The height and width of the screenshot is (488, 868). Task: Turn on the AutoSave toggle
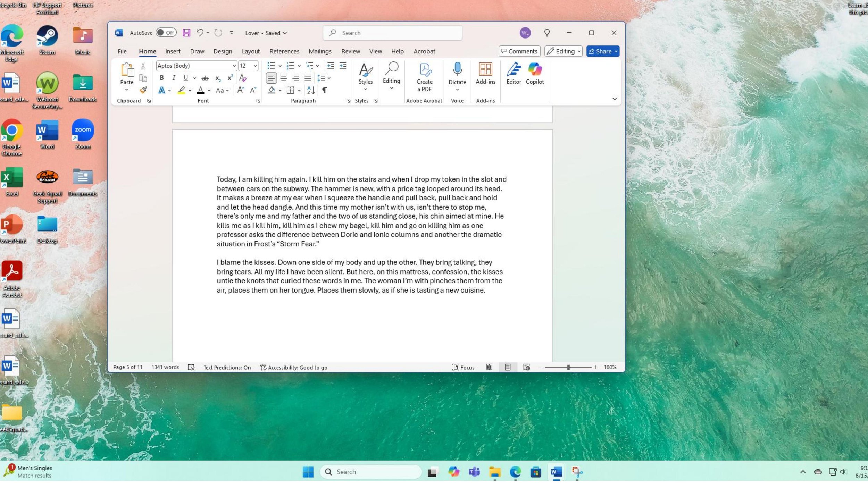(166, 33)
